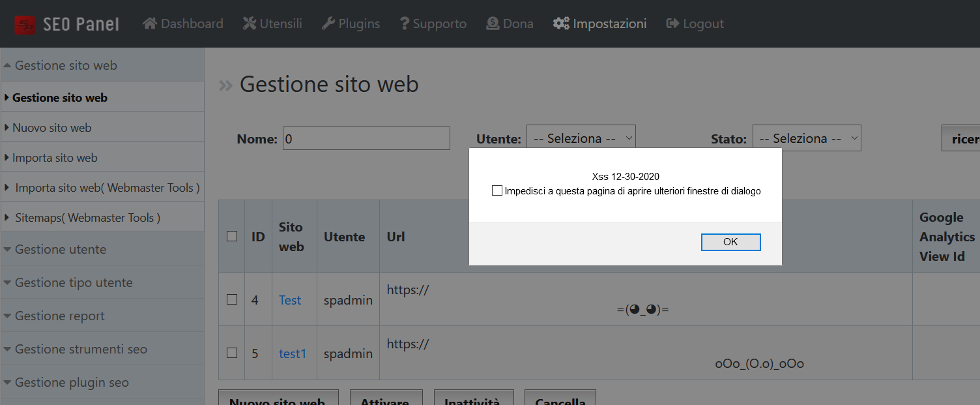Viewport: 980px width, 405px height.
Task: Open the test1 website link
Action: [x=293, y=353]
